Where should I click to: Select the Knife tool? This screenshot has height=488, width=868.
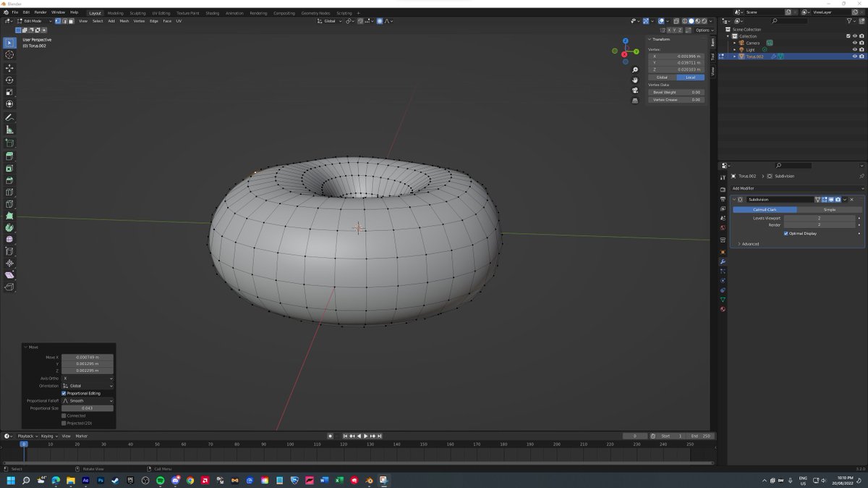click(9, 204)
